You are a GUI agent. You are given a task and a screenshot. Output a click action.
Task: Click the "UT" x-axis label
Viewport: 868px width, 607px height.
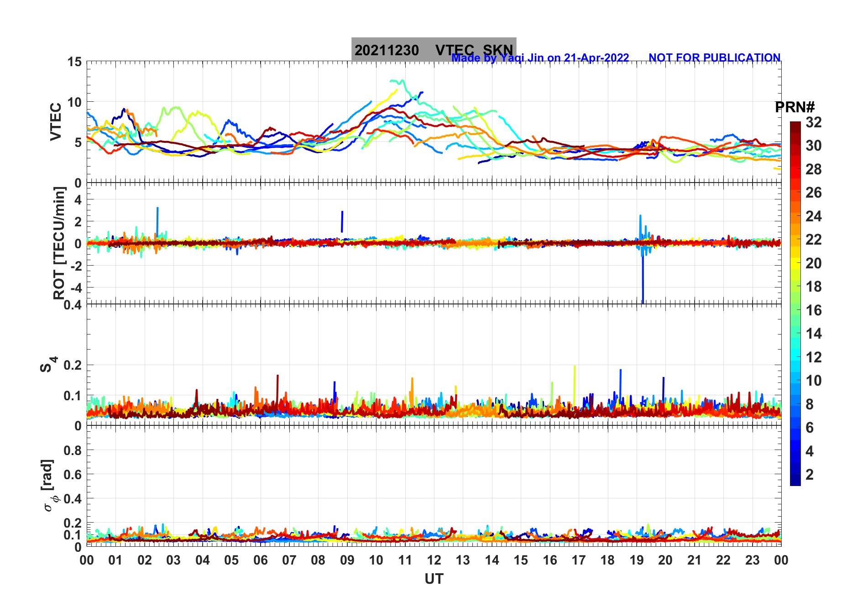click(434, 579)
